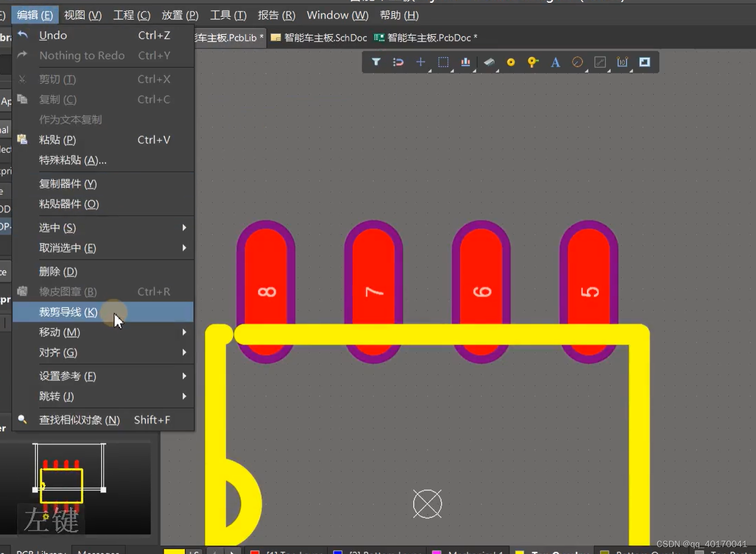Click the crossed-circle origin marker
The image size is (756, 554).
(x=428, y=504)
